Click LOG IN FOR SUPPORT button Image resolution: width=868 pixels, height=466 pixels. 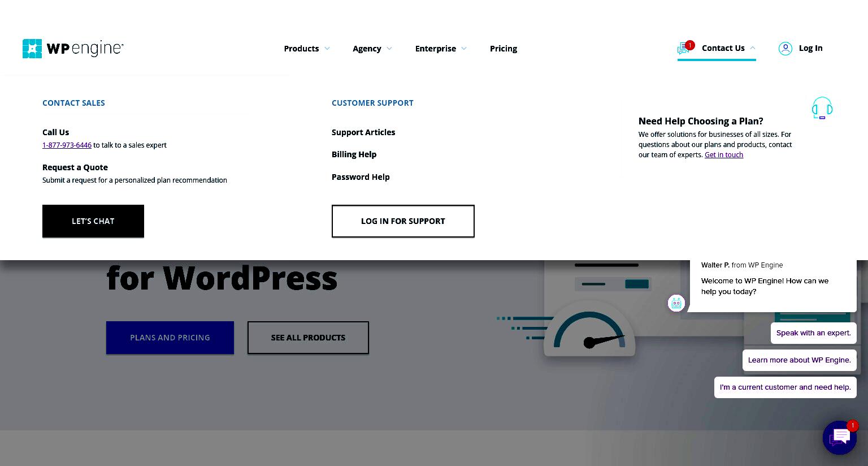(x=403, y=221)
